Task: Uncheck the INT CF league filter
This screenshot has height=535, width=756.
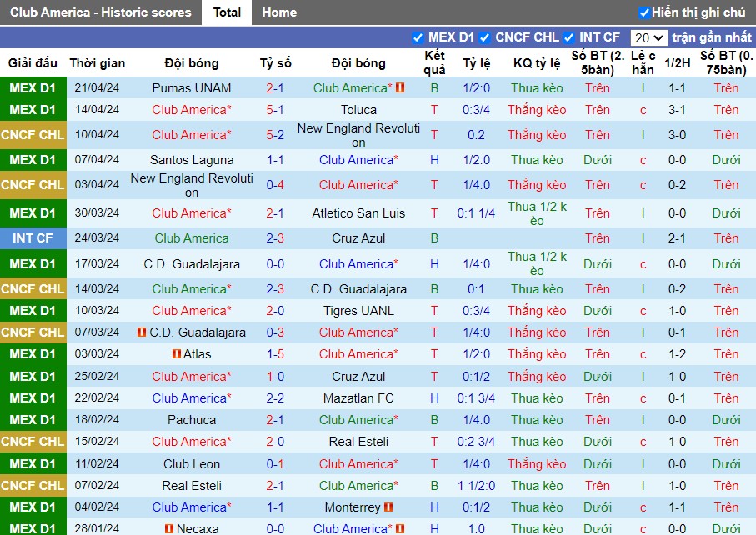Action: pos(569,37)
